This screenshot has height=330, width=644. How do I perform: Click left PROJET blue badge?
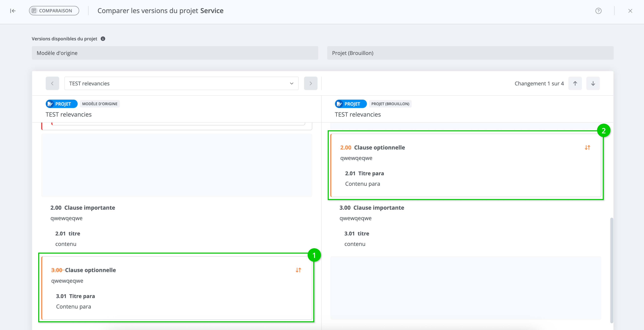point(62,104)
